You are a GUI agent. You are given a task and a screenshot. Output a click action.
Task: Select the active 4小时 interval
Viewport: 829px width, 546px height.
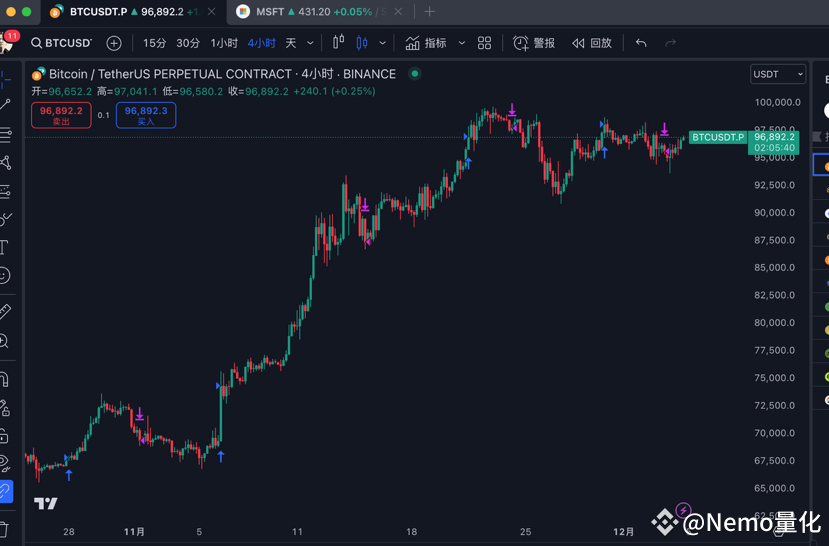[262, 43]
